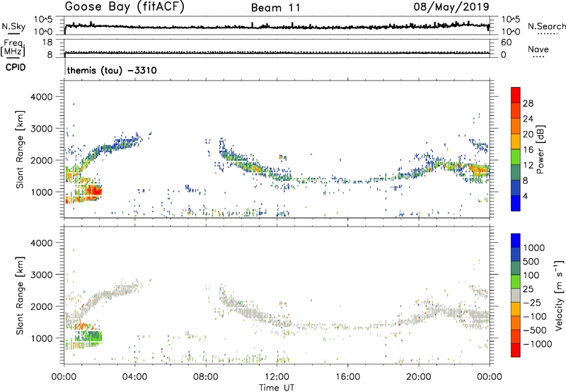Pick the bright green Velocity colorbar segment
Image resolution: width=566 pixels, height=392 pixels.
[516, 282]
